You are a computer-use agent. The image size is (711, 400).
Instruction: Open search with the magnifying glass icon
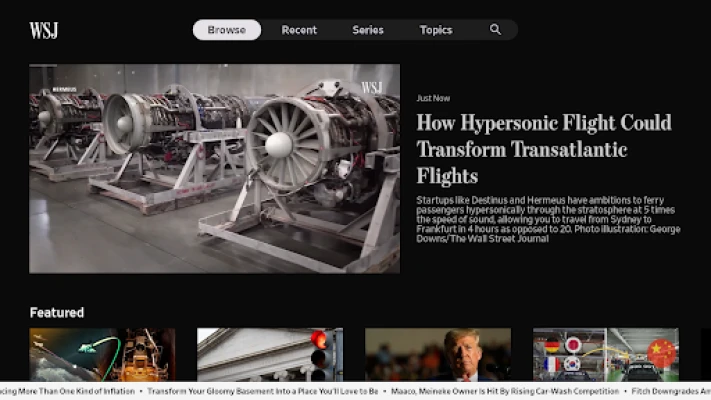[x=495, y=30]
